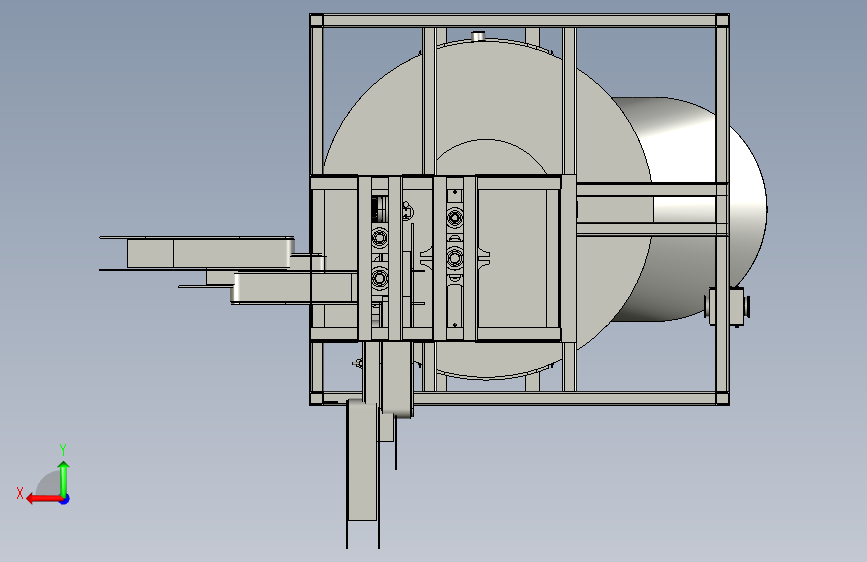Click the red X axis arrow of the triad
Viewport: 867px width, 562px height.
pyautogui.click(x=44, y=499)
